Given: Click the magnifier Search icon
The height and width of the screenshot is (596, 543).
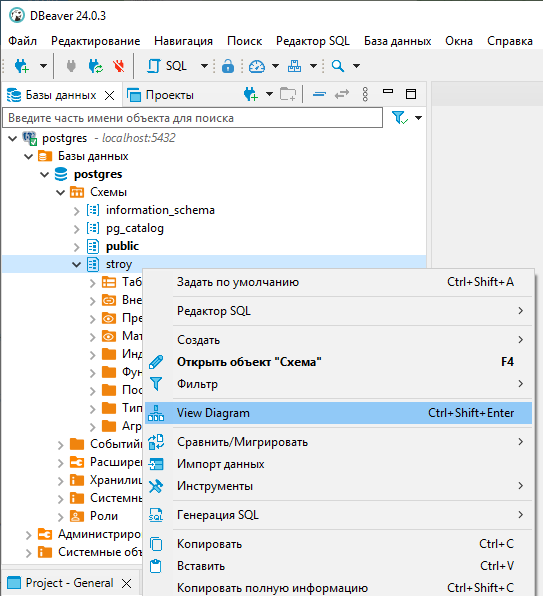Looking at the screenshot, I should coord(338,66).
